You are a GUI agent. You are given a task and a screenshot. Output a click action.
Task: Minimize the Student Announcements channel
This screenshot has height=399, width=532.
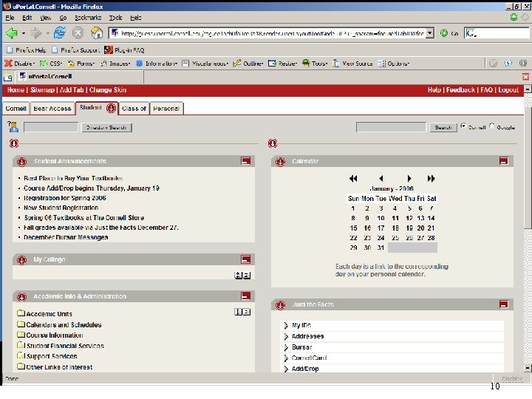click(x=245, y=161)
